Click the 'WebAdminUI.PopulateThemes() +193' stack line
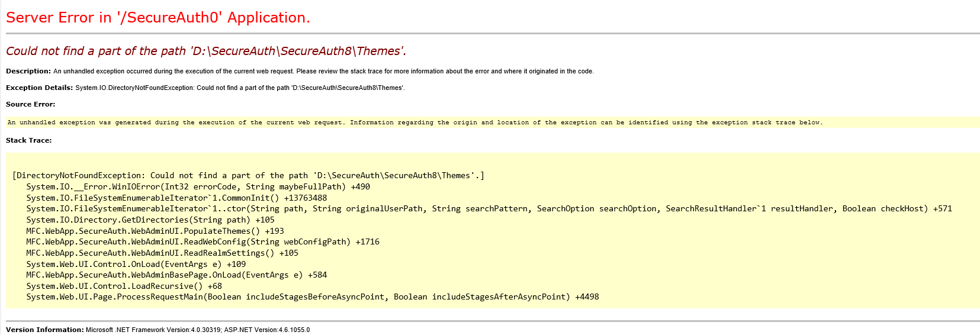Viewport: 980px width, 335px height. (x=155, y=231)
